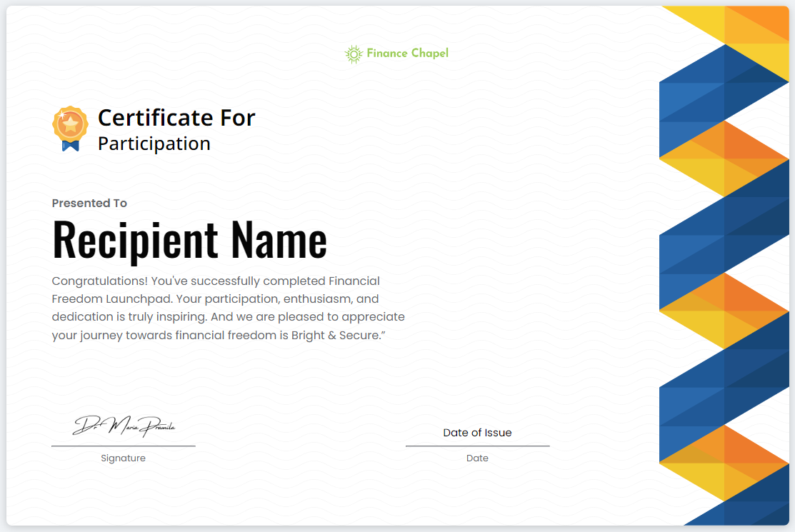Click the "Date of Issue" field
The width and height of the screenshot is (795, 532).
pyautogui.click(x=477, y=432)
